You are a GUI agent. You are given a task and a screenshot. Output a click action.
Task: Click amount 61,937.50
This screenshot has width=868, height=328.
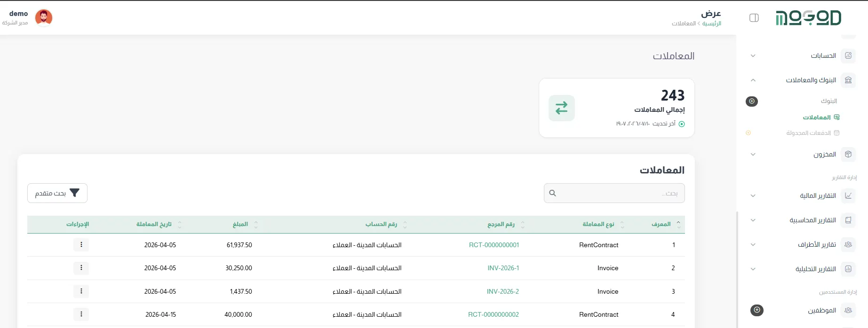(239, 245)
